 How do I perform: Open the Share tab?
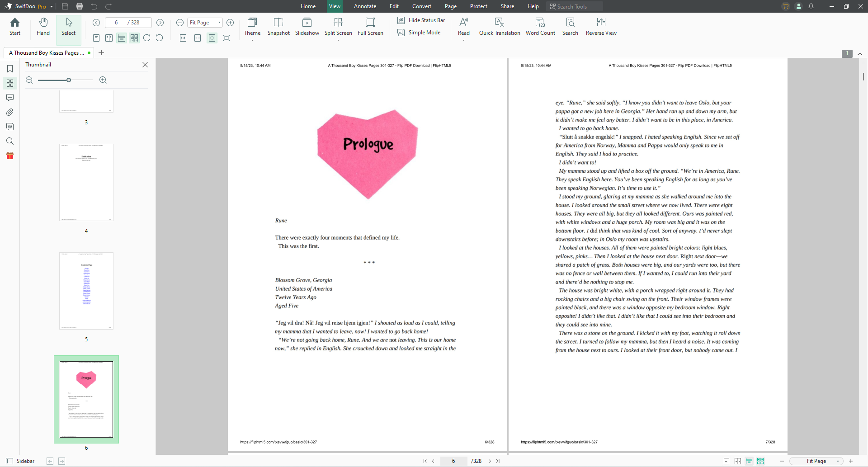[x=507, y=6]
